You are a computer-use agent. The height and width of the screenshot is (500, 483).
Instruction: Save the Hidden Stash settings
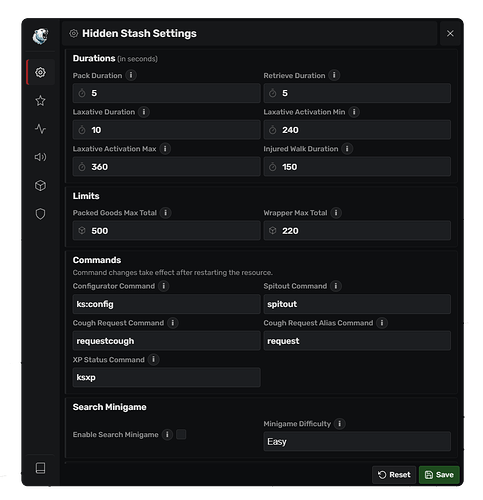point(439,475)
